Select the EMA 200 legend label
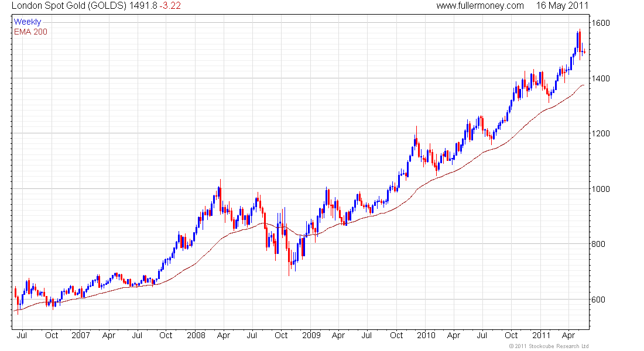This screenshot has height=351, width=644. tap(30, 32)
